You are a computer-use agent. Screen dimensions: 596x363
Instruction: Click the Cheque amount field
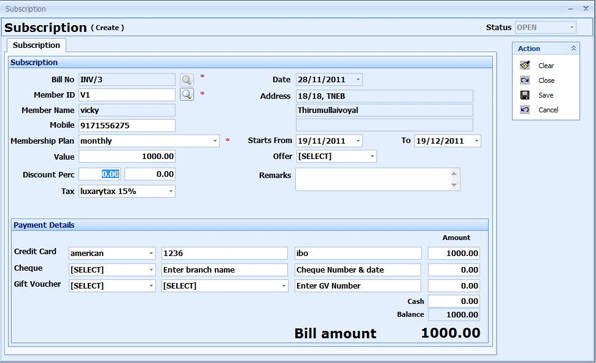[x=454, y=270]
